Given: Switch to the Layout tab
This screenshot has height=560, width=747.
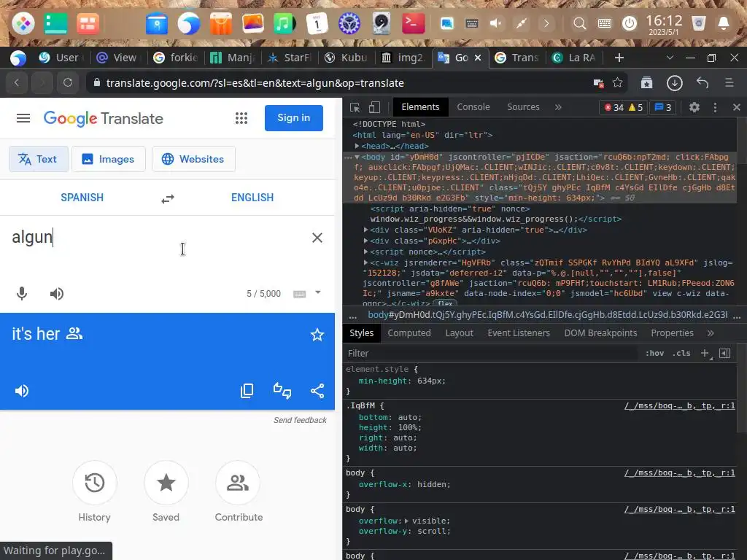Looking at the screenshot, I should (460, 332).
